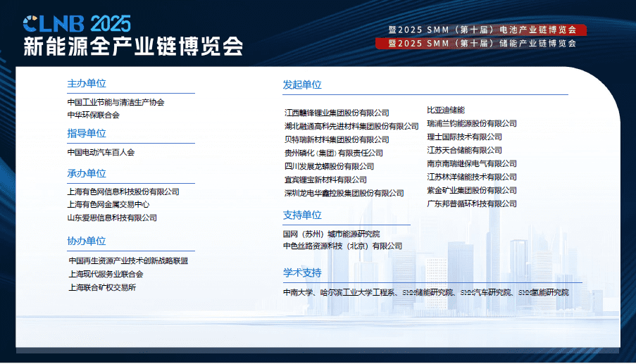Click the 主办单位 section heading
Screen dimensions: 636x364
click(87, 83)
